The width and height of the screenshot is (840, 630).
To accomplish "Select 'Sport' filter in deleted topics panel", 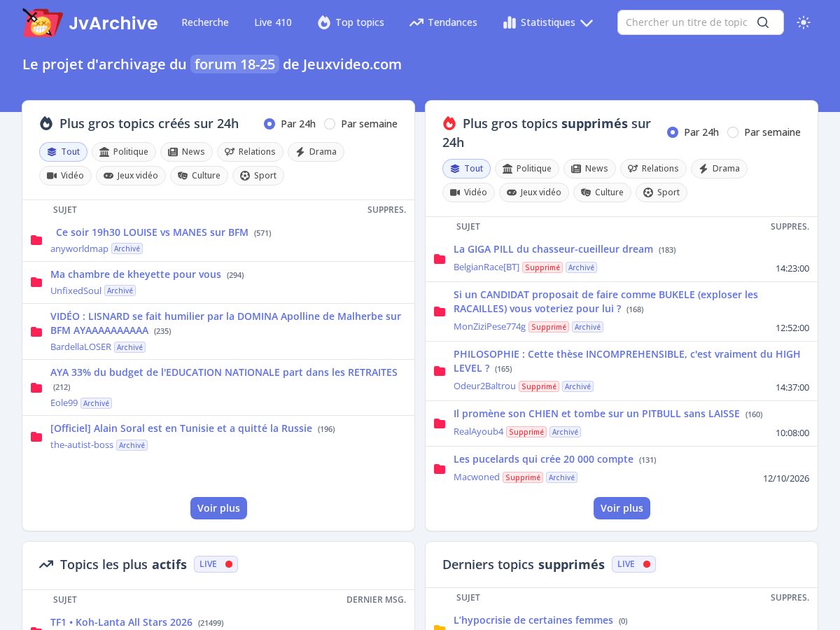I will coord(661,192).
